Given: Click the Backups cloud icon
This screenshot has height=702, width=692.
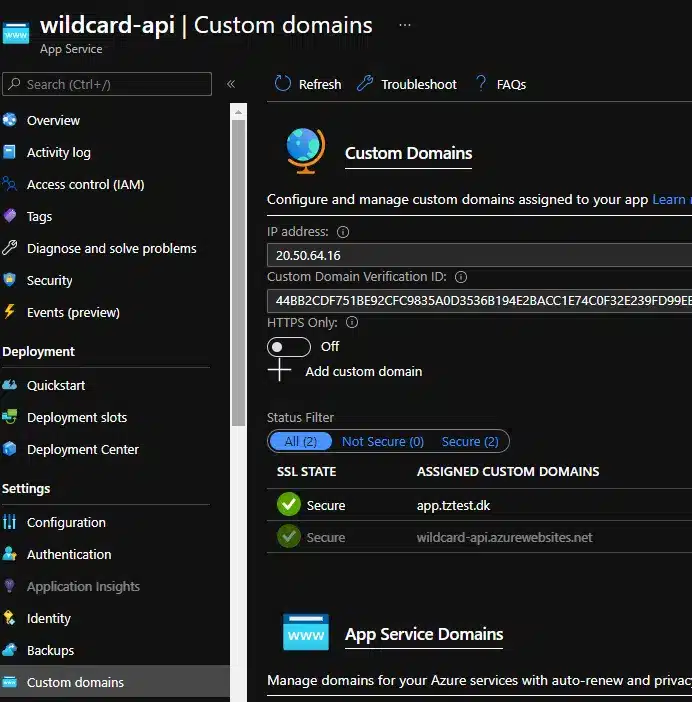Looking at the screenshot, I should pos(9,650).
